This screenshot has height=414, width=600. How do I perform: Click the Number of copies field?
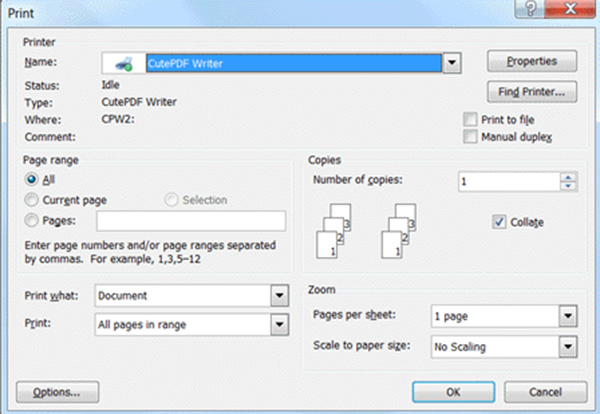click(509, 182)
